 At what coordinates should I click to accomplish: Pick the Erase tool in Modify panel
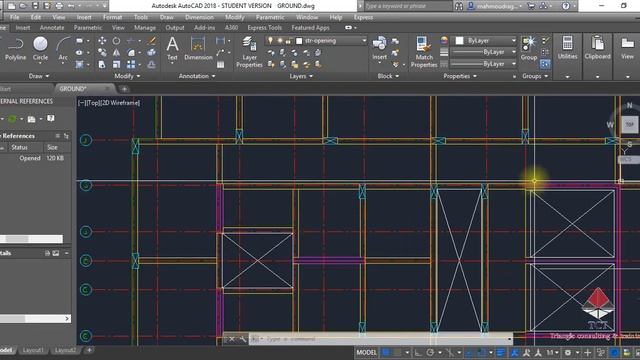click(x=152, y=40)
